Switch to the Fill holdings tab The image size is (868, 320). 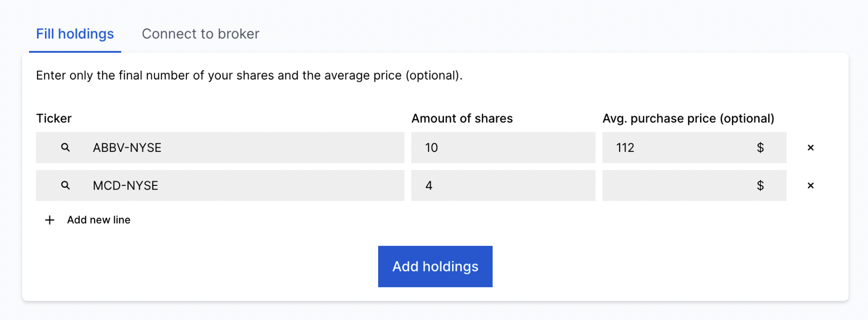pos(75,34)
